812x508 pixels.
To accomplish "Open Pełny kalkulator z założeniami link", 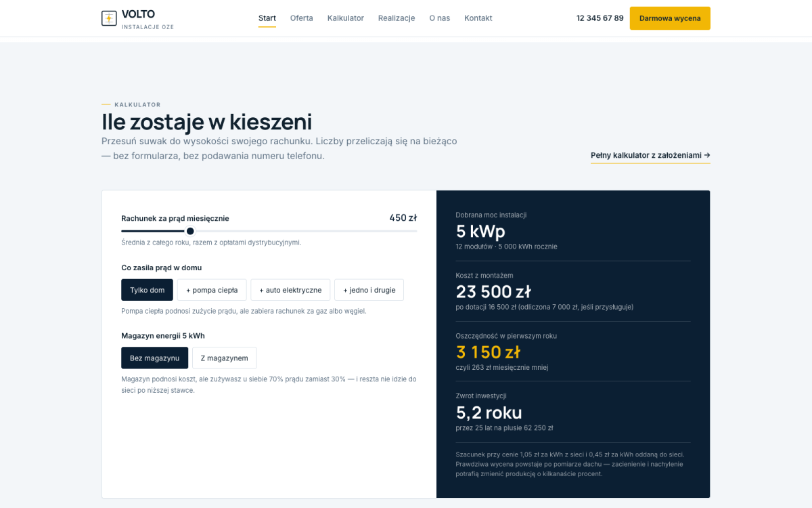I will 650,155.
